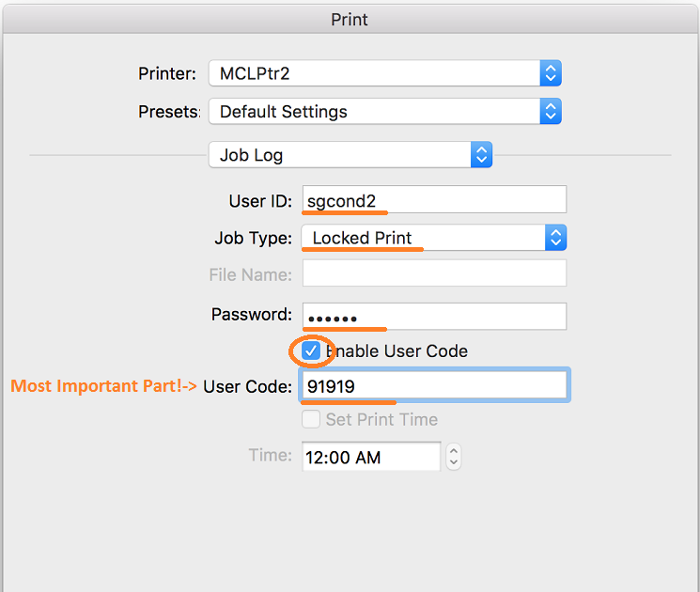Uncheck the Enable User Code checkbox
Screen dimensions: 700x592
[312, 351]
